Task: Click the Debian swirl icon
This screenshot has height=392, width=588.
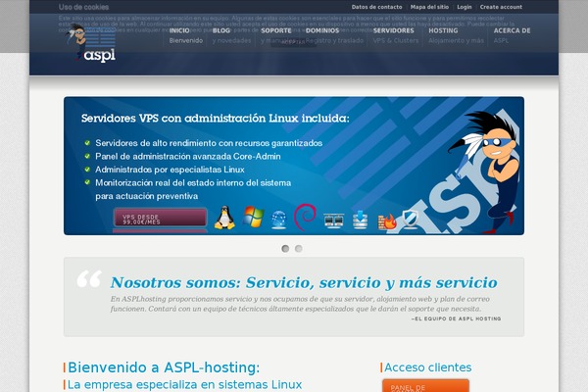Action: pos(305,217)
